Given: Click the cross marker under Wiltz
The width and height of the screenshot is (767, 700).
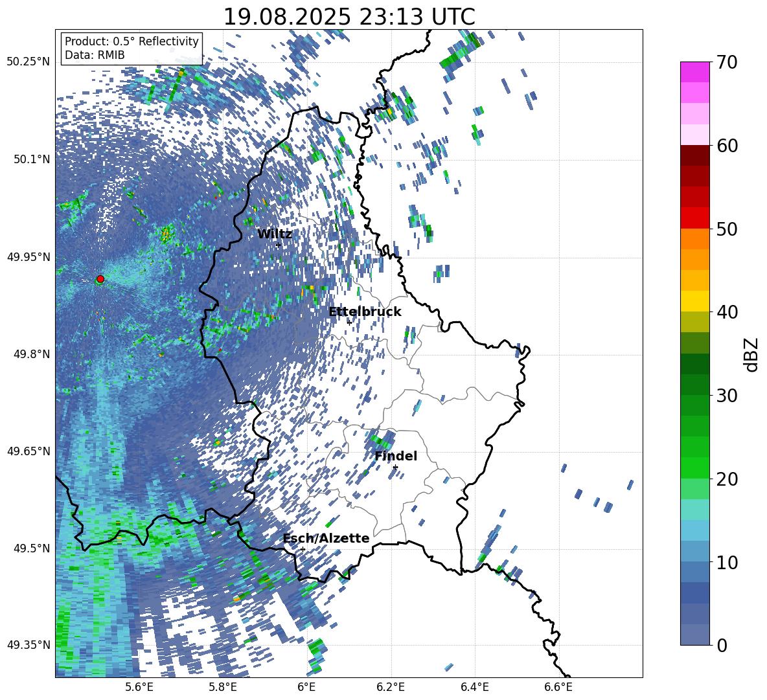Looking at the screenshot, I should point(278,245).
